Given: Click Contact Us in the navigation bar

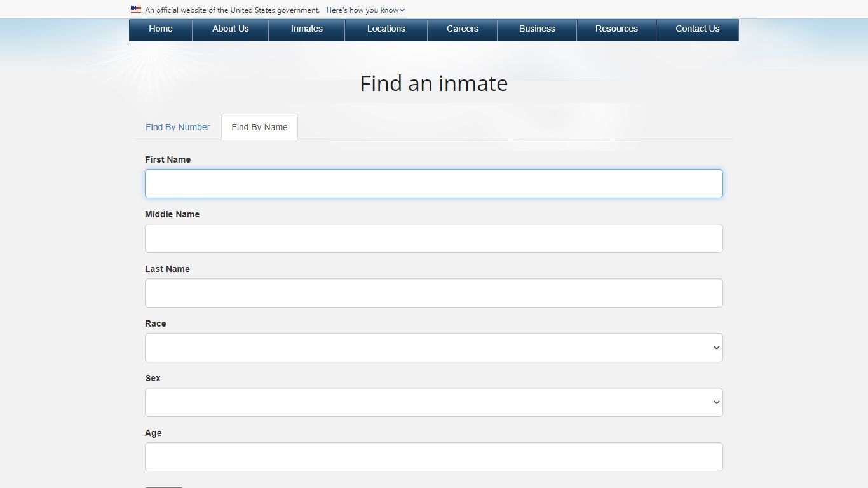Looking at the screenshot, I should [x=697, y=29].
